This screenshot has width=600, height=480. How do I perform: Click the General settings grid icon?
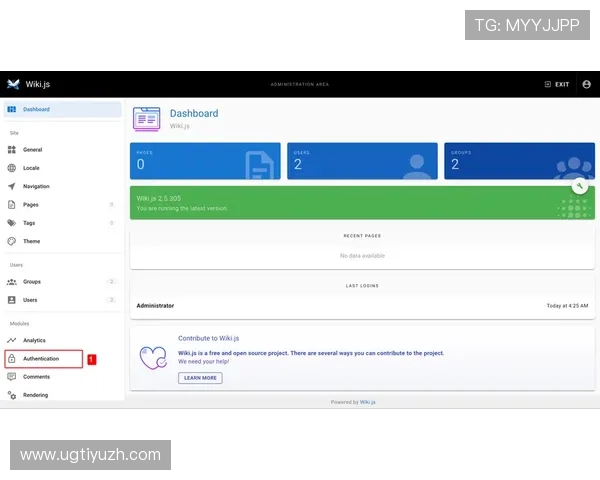pyautogui.click(x=12, y=149)
